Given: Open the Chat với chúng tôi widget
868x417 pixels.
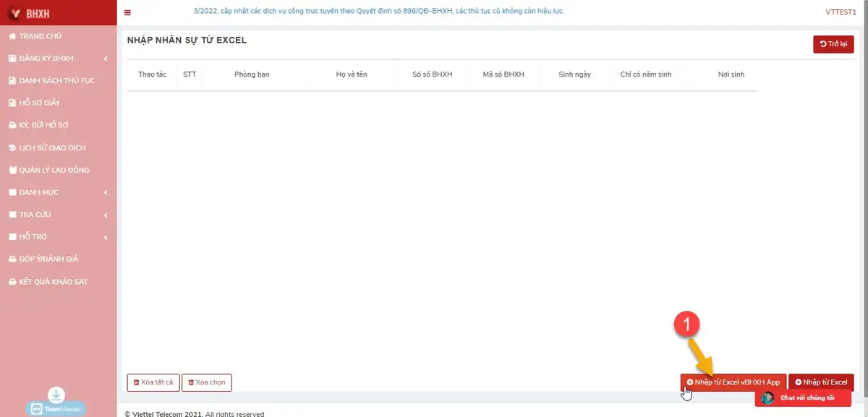Looking at the screenshot, I should (803, 398).
